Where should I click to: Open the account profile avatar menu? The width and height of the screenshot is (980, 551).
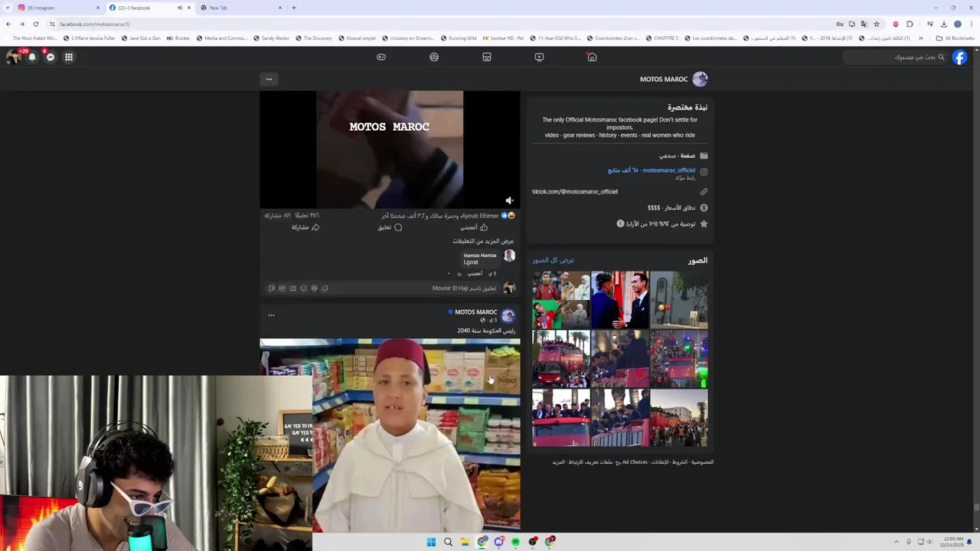[13, 57]
